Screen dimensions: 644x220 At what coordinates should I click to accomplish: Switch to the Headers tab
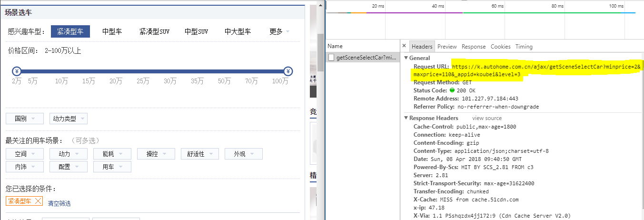point(422,47)
